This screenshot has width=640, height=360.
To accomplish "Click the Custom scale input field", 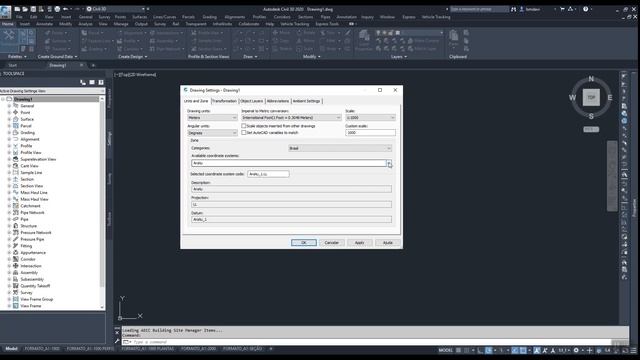I will (x=370, y=133).
